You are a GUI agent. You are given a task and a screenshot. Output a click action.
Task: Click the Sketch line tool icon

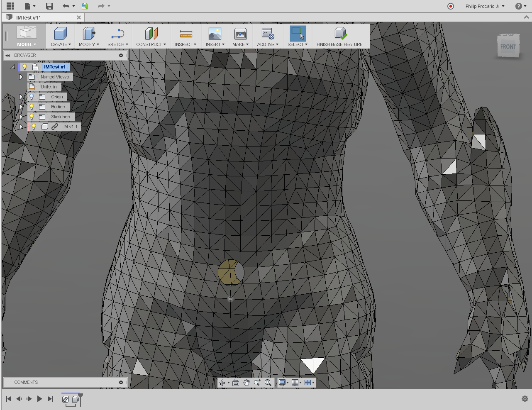point(118,33)
